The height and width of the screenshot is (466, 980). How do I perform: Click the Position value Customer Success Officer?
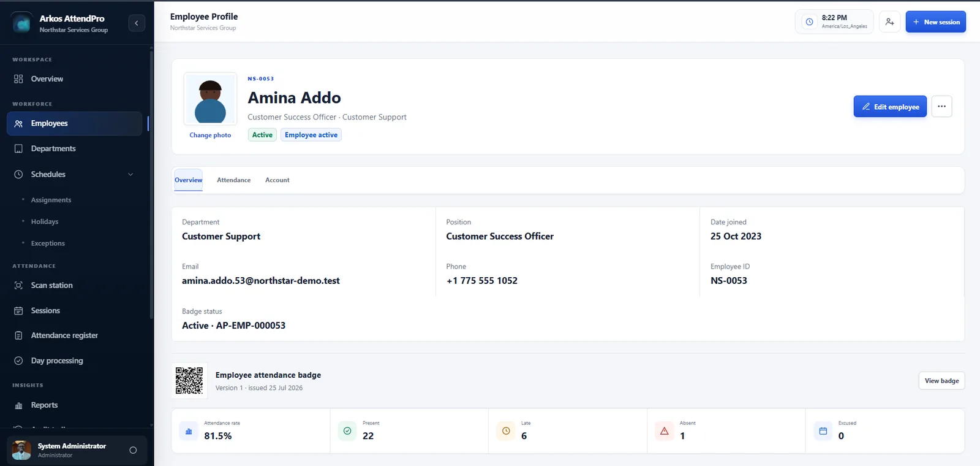tap(500, 237)
